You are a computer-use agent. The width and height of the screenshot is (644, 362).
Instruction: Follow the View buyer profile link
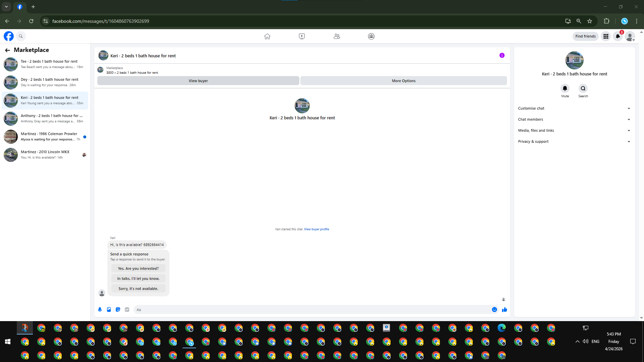point(316,229)
